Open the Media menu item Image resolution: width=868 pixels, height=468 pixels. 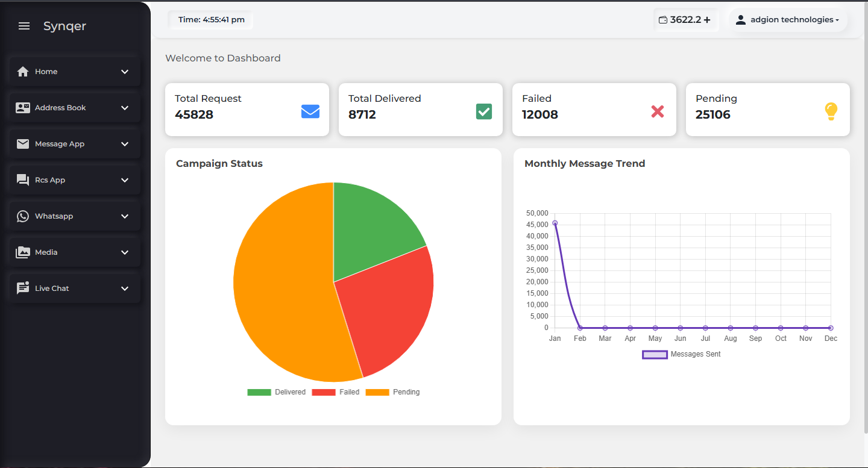click(46, 252)
